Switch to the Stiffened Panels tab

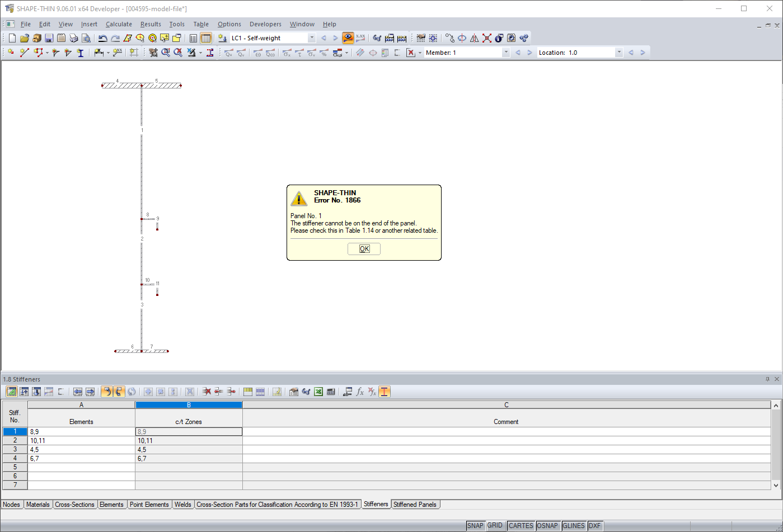pyautogui.click(x=416, y=504)
